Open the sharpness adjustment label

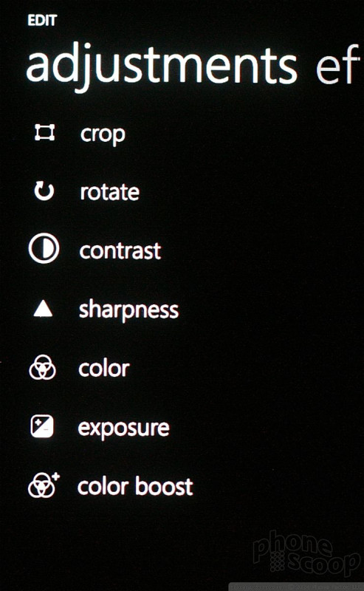[128, 310]
